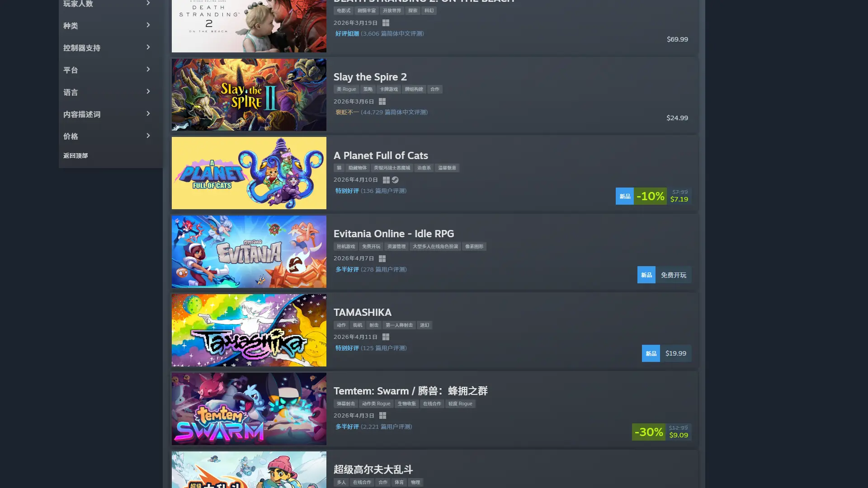Expand the 控制器支持 filter section

pos(107,48)
